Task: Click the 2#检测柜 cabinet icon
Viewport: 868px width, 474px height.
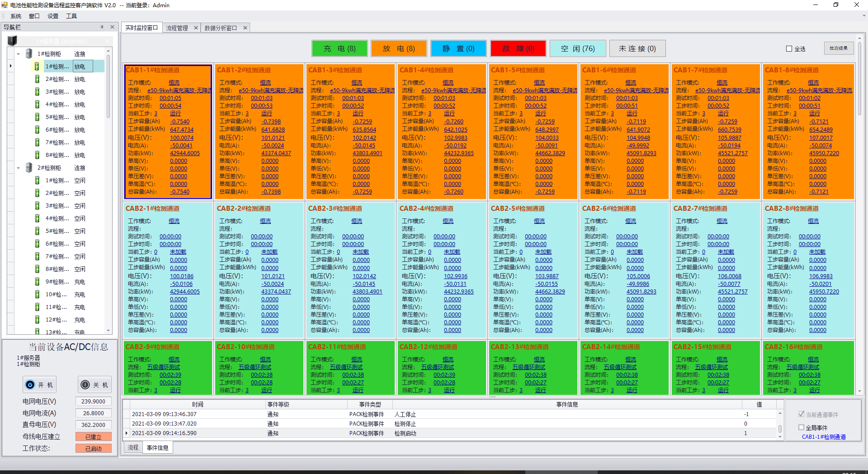Action: [x=28, y=167]
